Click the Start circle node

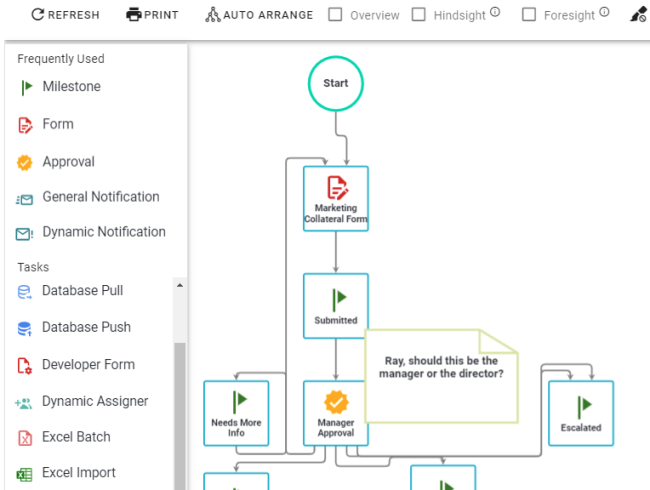click(x=336, y=83)
